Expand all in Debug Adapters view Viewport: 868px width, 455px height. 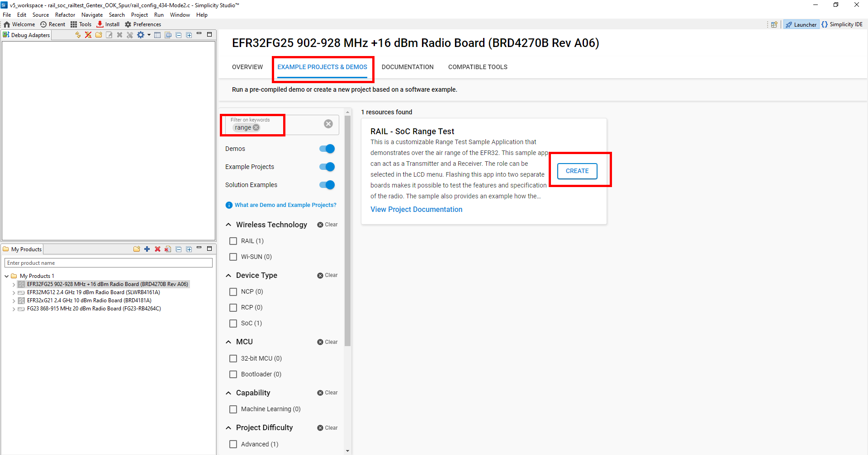click(189, 35)
